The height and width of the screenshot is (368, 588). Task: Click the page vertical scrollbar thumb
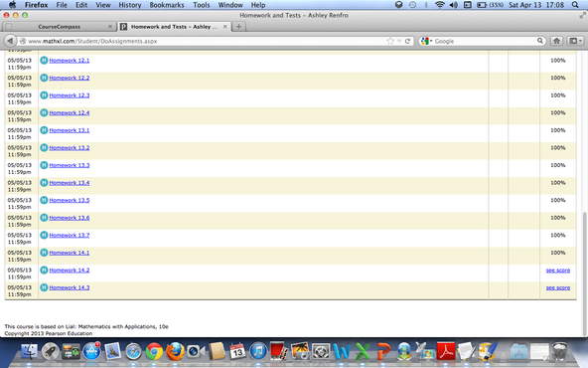[585, 273]
